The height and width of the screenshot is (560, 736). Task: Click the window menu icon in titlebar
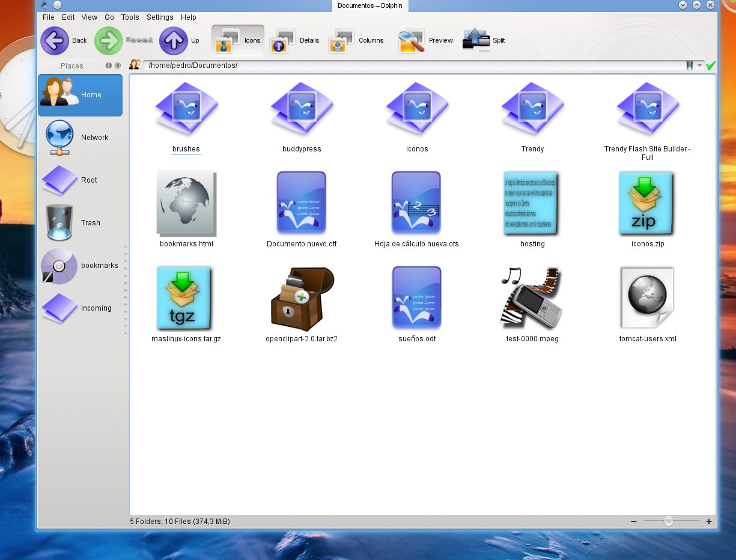pos(44,5)
